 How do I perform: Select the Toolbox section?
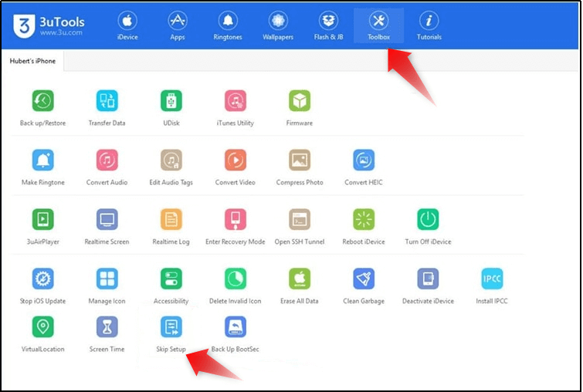(378, 25)
